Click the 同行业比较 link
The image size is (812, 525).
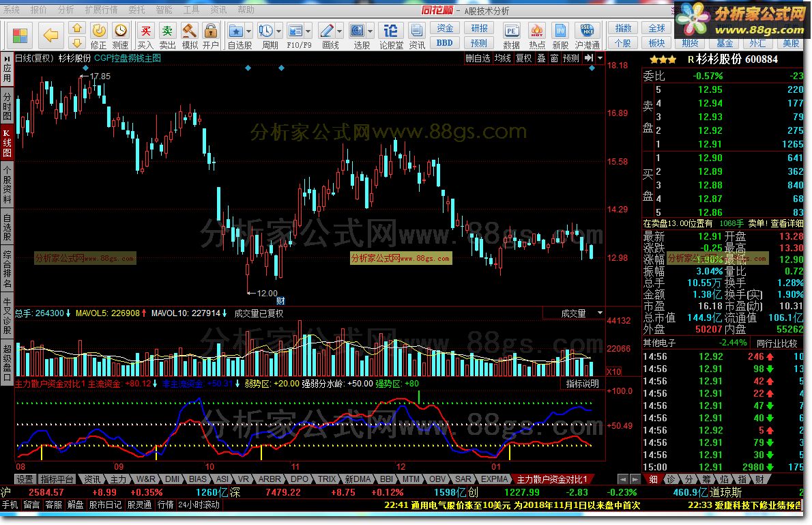(x=777, y=343)
